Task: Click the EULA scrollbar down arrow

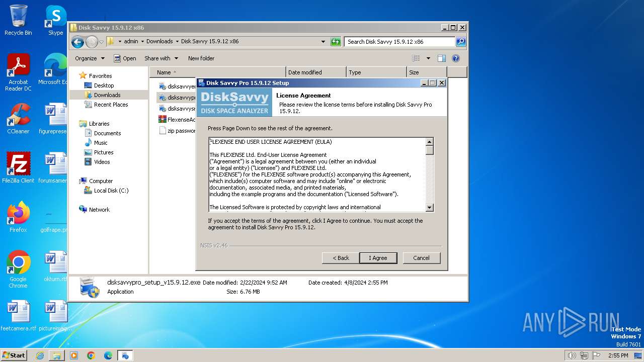Action: (x=429, y=207)
